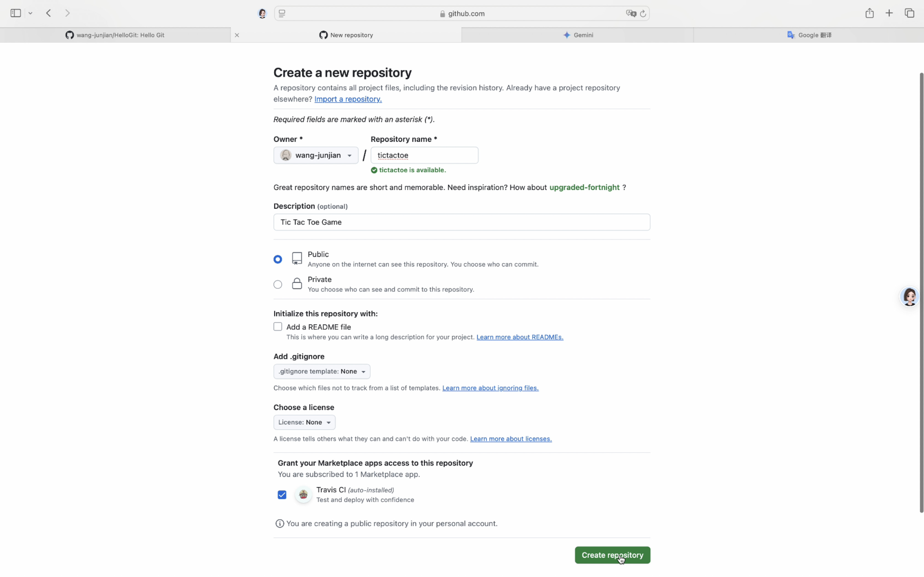Go back with the back arrow
Viewport: 924px width, 577px height.
click(49, 13)
